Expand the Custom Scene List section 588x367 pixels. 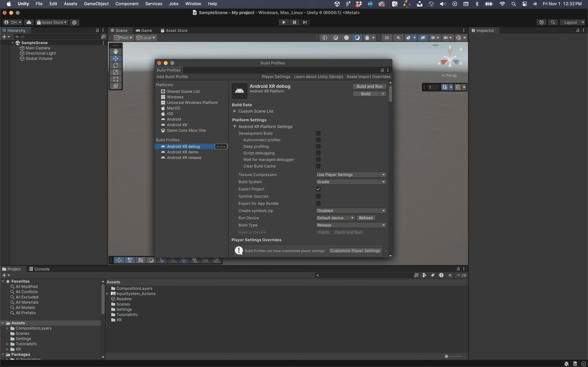[235, 111]
